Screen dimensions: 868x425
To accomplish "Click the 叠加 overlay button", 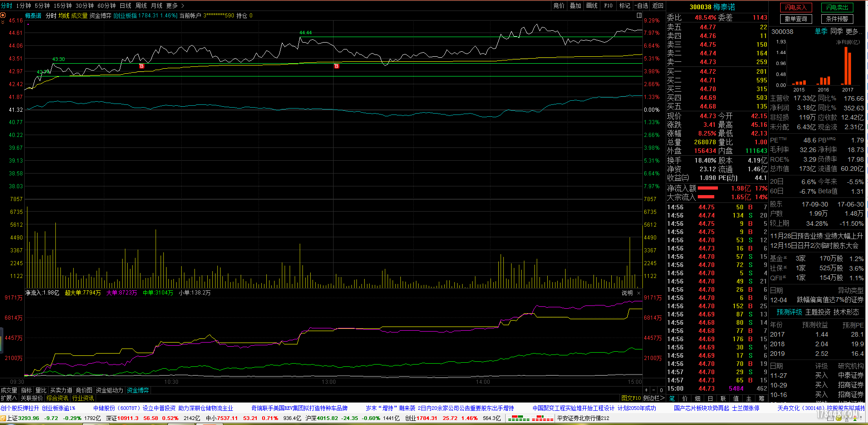I will 575,5.
